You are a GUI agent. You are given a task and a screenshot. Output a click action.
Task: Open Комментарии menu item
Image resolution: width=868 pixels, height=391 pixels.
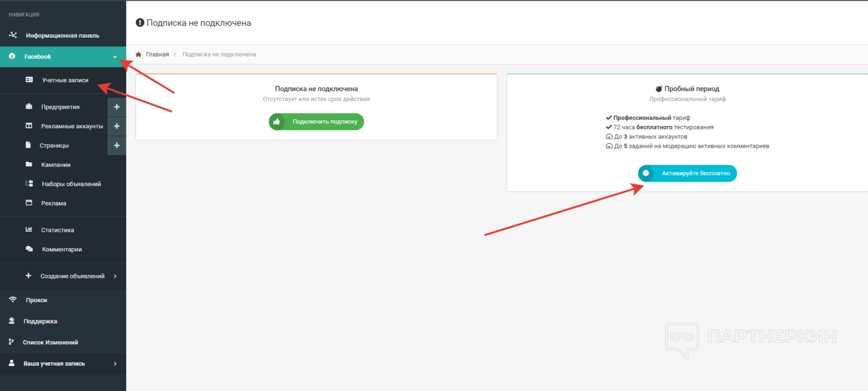click(63, 249)
